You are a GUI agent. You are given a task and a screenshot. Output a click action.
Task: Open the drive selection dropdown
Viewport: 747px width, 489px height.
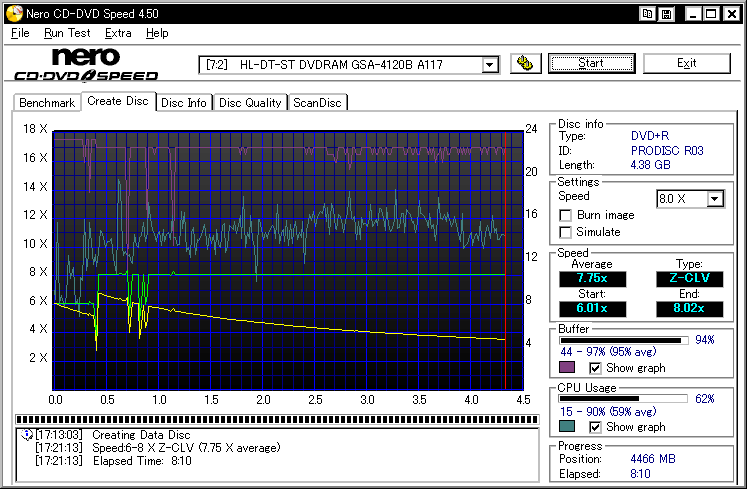tap(490, 65)
